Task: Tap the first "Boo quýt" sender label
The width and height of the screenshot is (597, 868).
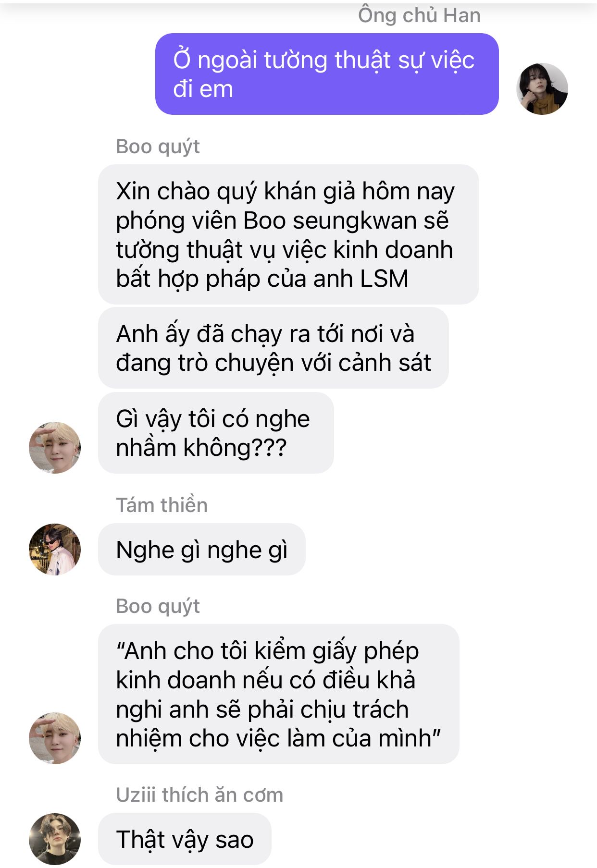Action: coord(158,147)
